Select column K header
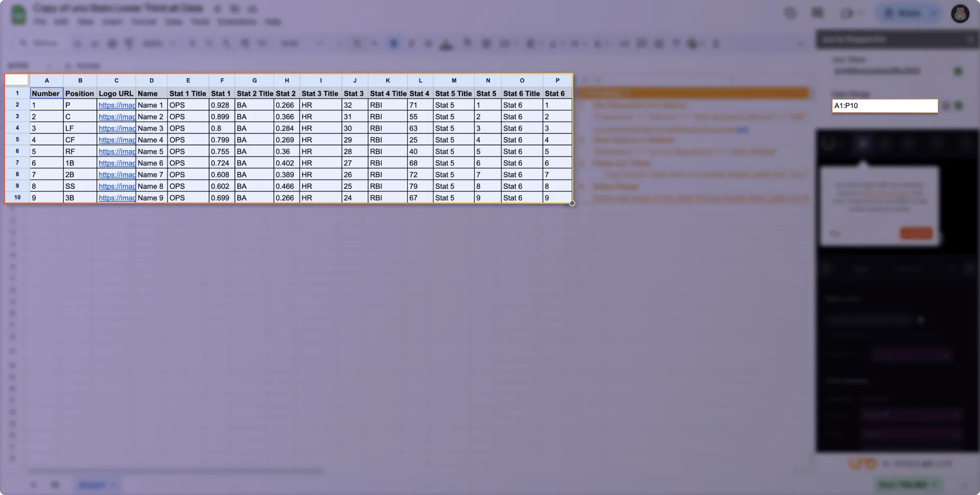 coord(388,81)
